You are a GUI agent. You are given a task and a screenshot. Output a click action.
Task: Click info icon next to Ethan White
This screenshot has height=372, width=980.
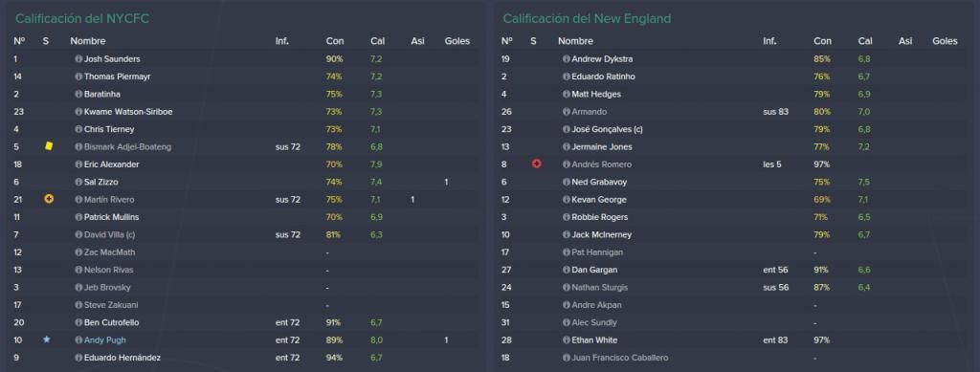coord(567,340)
